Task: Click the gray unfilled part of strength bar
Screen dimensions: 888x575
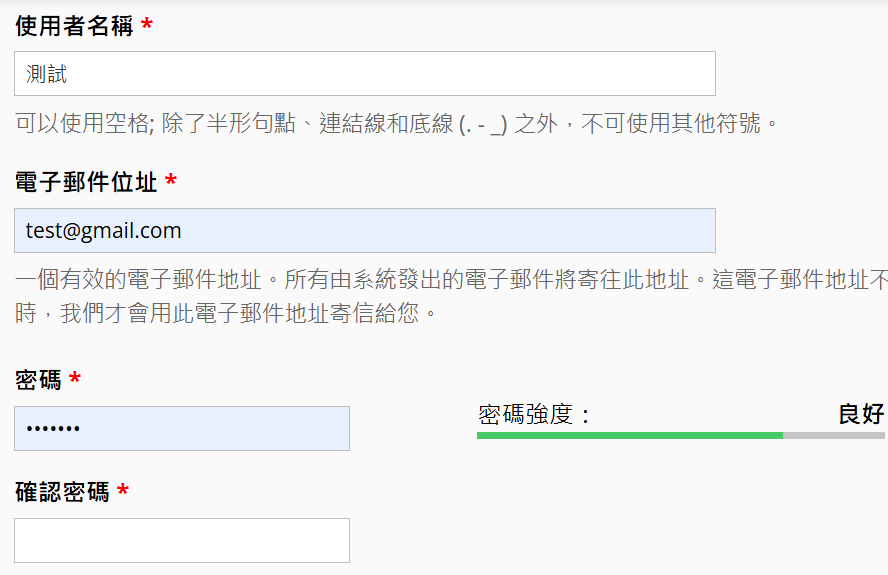Action: pos(833,436)
